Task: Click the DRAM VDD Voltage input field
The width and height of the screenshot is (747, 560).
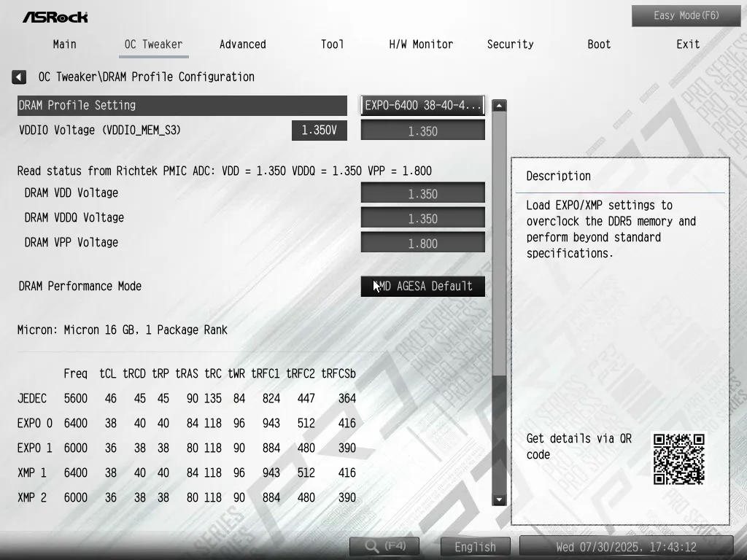Action: [x=422, y=193]
